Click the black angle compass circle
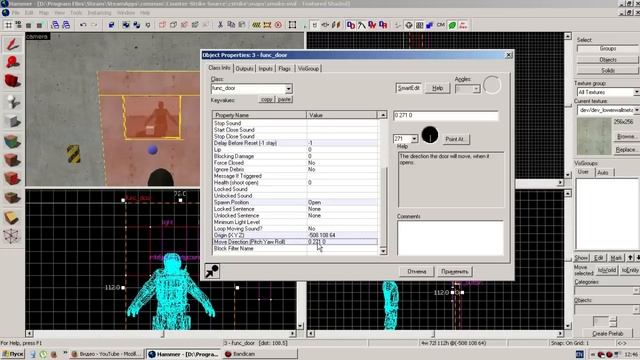640x360 pixels. click(430, 135)
